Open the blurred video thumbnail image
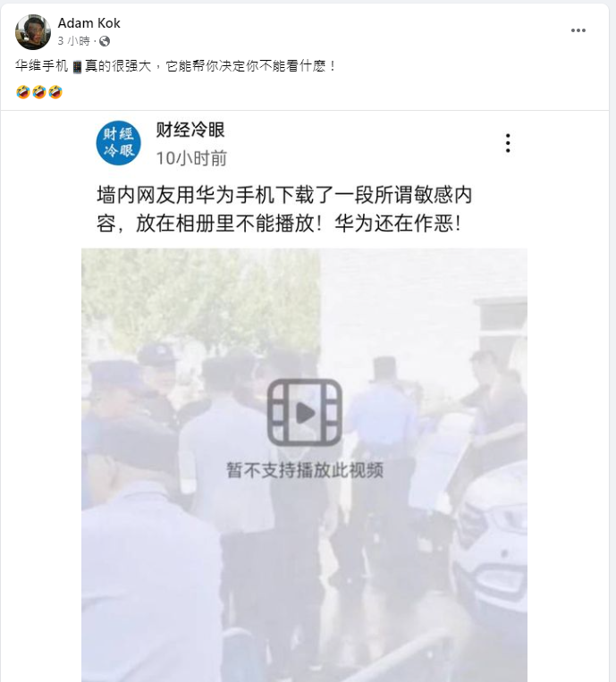This screenshot has width=616, height=682. pos(304,465)
